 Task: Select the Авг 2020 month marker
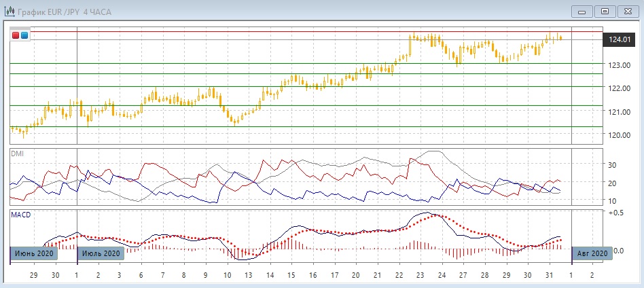[592, 253]
